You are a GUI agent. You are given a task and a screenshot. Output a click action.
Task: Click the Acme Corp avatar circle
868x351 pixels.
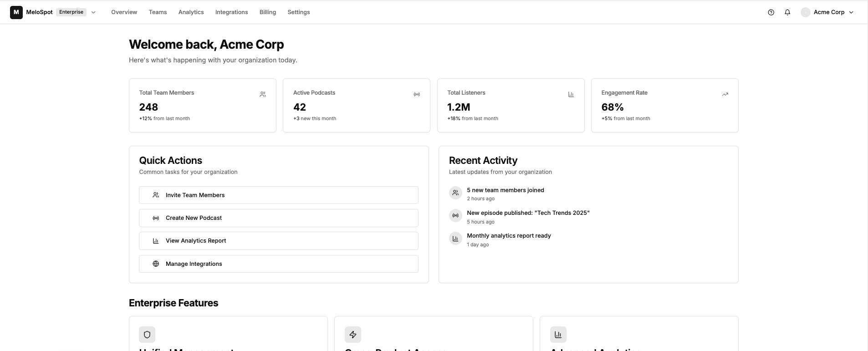[806, 12]
